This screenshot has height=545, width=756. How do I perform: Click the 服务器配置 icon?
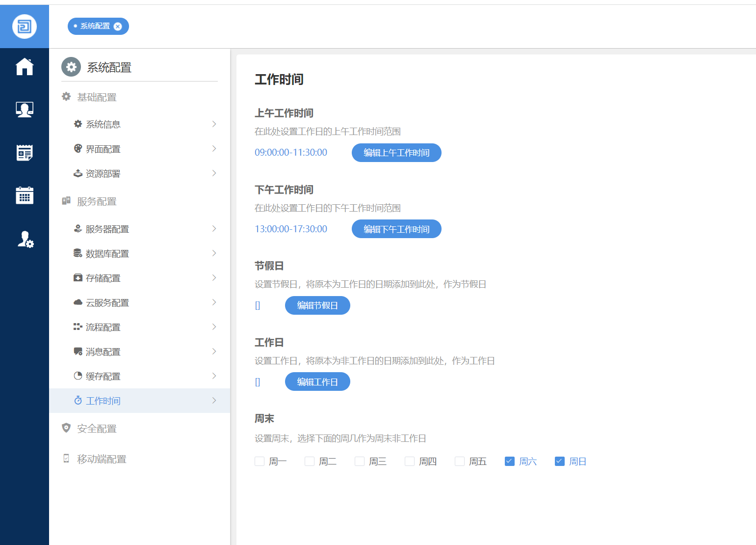pyautogui.click(x=78, y=229)
